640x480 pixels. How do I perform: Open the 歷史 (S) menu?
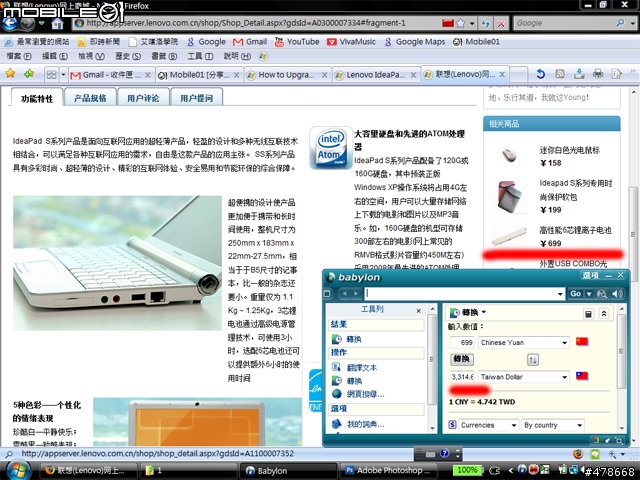[128, 56]
